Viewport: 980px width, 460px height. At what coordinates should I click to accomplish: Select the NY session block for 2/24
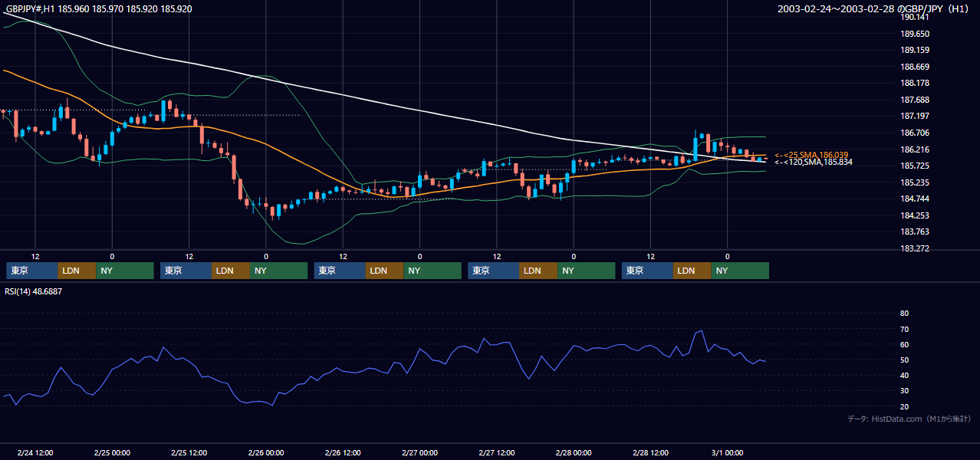click(125, 271)
